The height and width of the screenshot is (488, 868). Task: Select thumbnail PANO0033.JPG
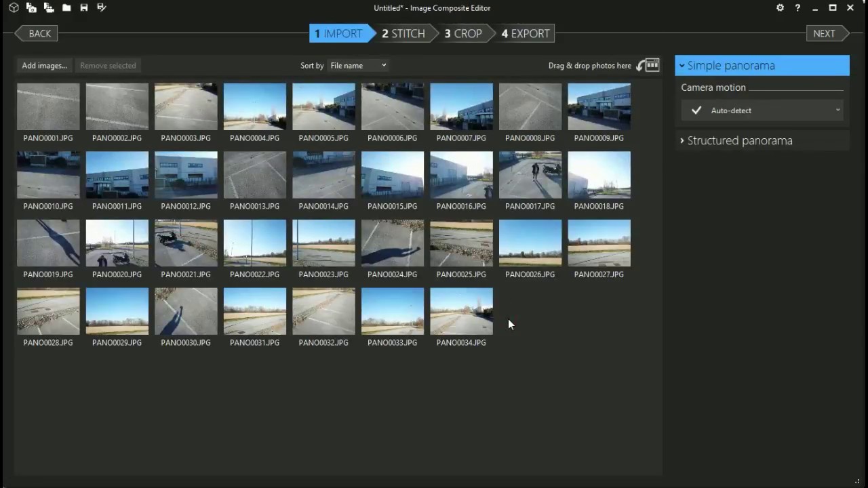[393, 311]
